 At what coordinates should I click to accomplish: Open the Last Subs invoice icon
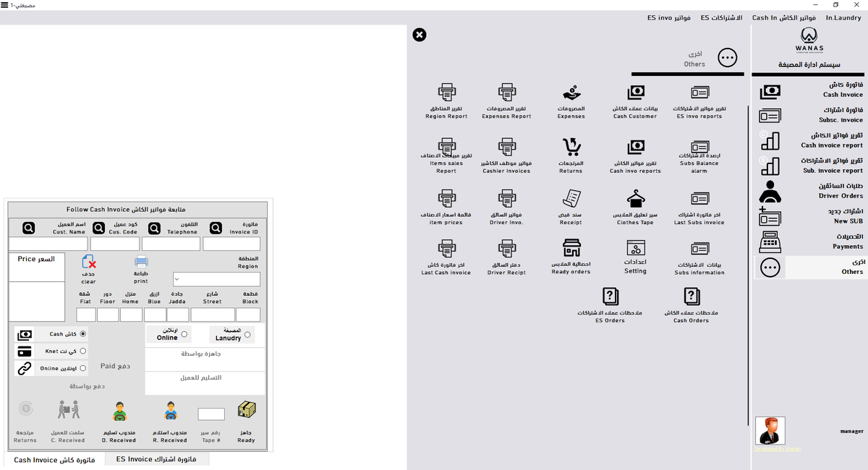click(x=699, y=198)
